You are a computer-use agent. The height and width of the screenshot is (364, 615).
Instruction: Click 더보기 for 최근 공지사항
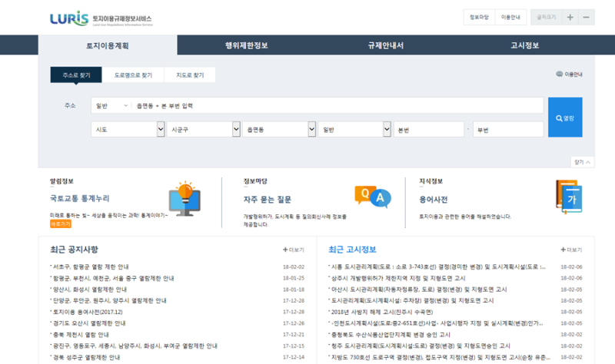[294, 250]
